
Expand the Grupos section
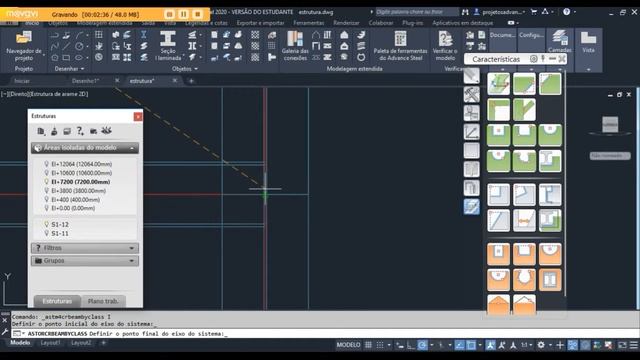[x=85, y=260]
